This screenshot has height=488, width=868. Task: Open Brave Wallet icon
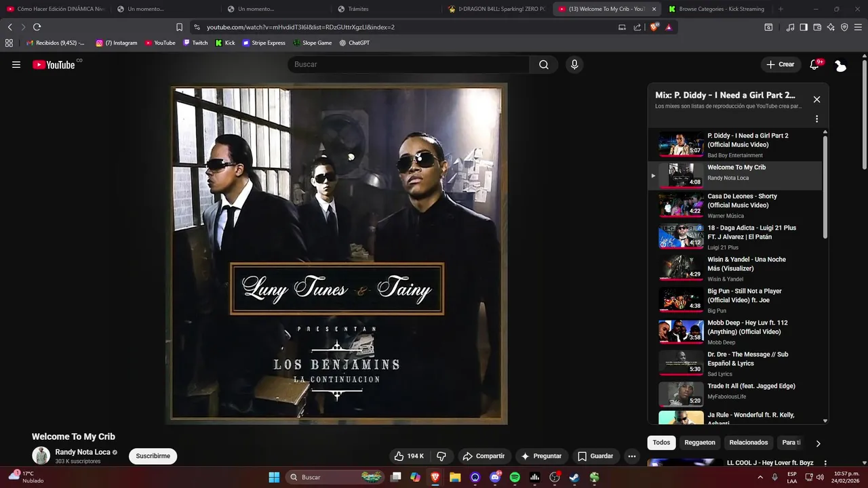tap(817, 27)
